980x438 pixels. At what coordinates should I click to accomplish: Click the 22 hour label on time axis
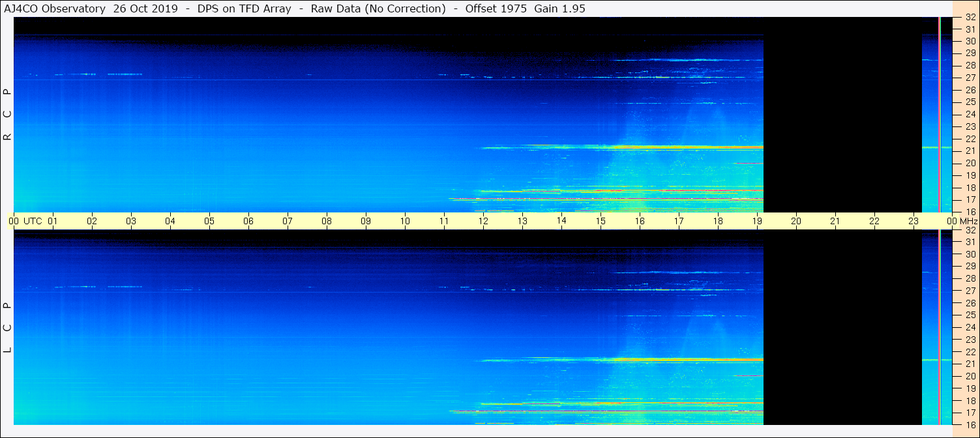[874, 221]
